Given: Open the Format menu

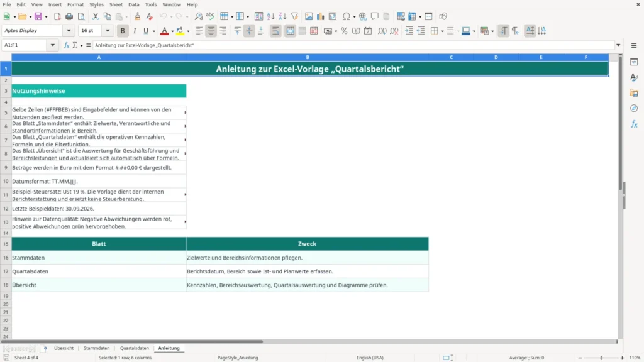Looking at the screenshot, I should 75,4.
